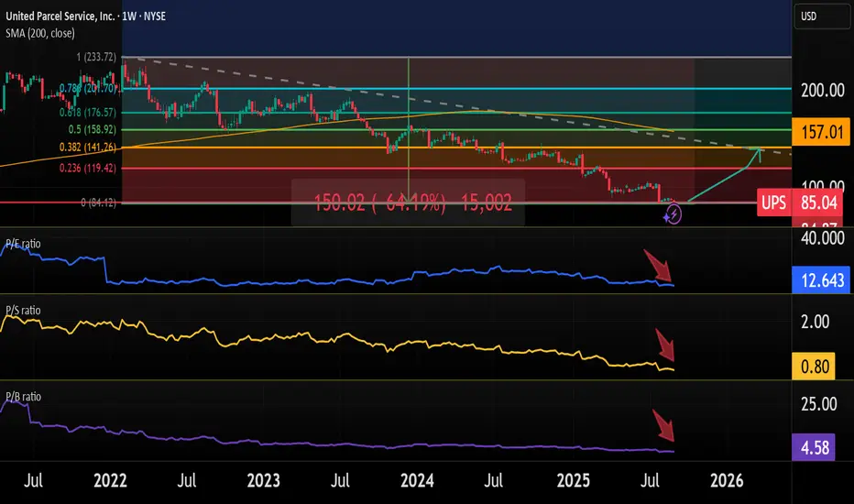The height and width of the screenshot is (504, 854).
Task: Click the 157.01 SMA value label
Action: pos(821,132)
